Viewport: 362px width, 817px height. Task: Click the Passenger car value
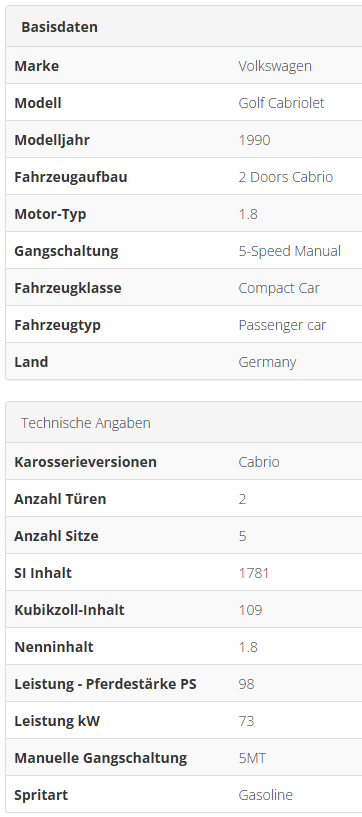click(282, 325)
